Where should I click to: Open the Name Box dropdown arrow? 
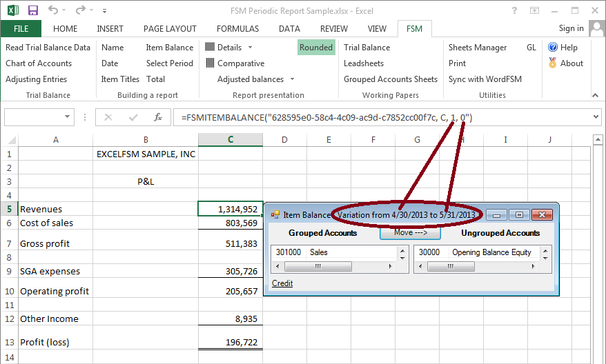(x=67, y=117)
